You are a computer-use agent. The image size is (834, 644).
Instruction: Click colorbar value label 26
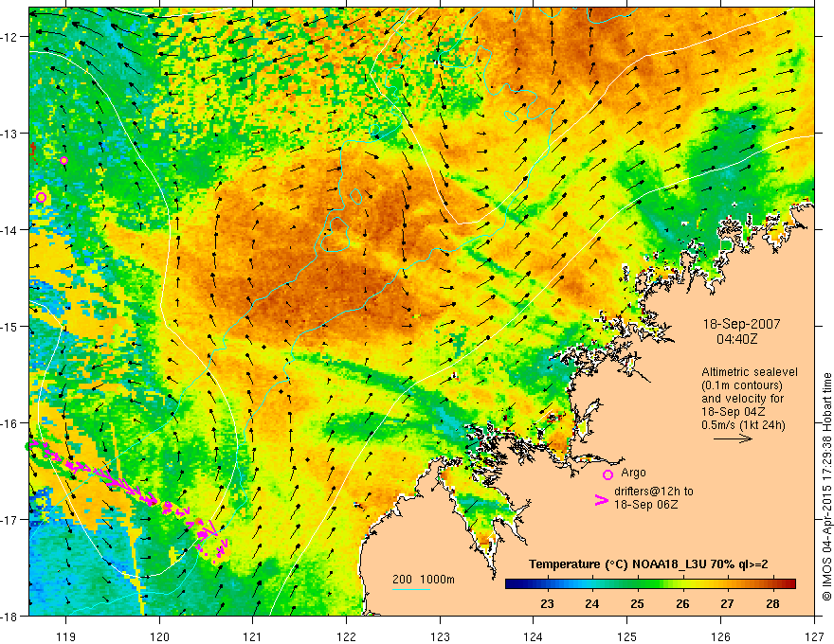point(682,603)
